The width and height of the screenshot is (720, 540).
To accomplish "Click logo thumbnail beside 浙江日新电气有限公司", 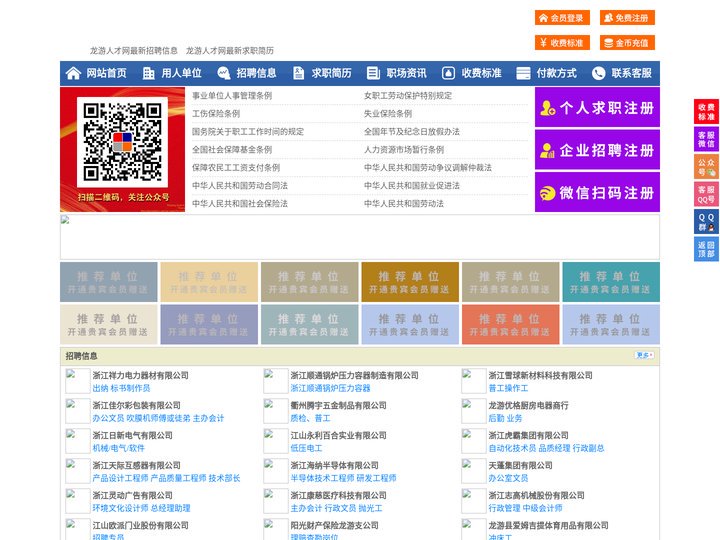I will click(78, 441).
